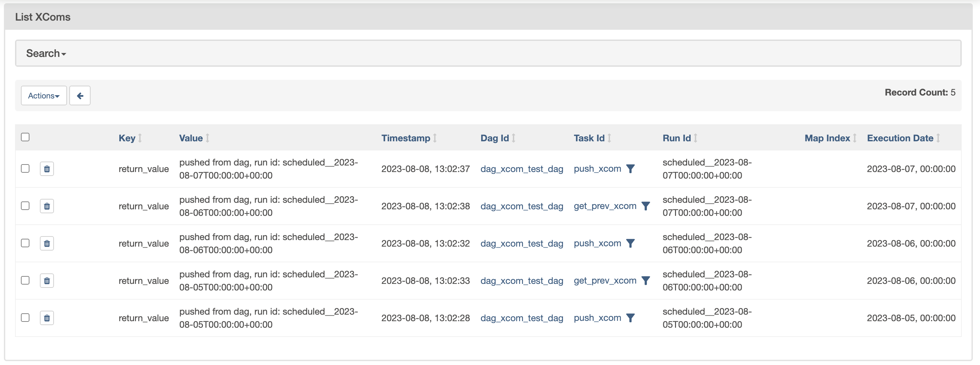The height and width of the screenshot is (365, 980).
Task: Open the Actions dropdown
Action: click(44, 96)
